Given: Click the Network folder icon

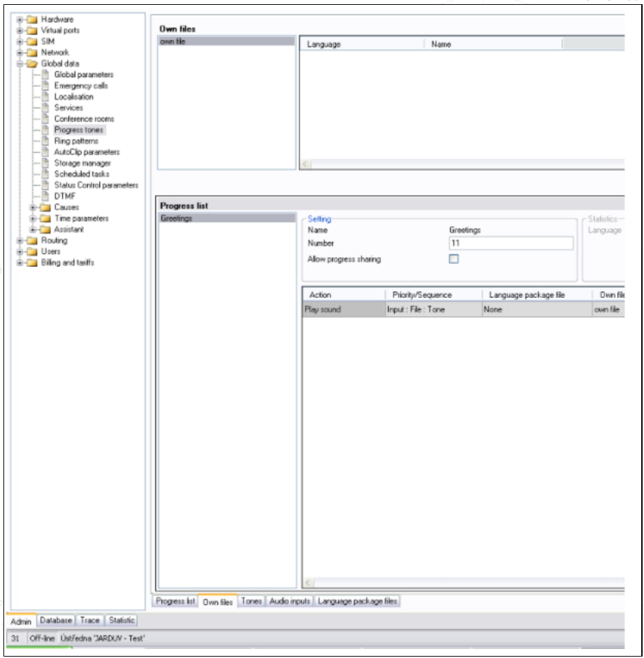Looking at the screenshot, I should click(32, 52).
